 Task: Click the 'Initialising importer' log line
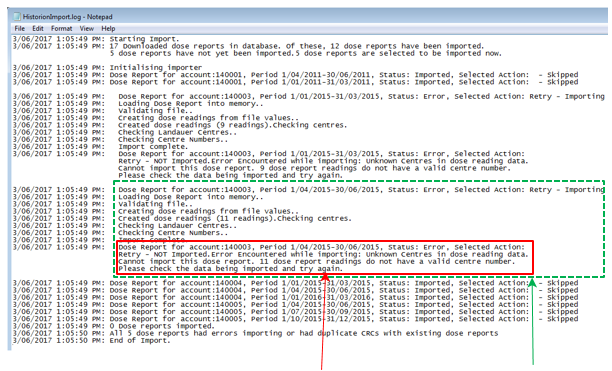coord(107,67)
